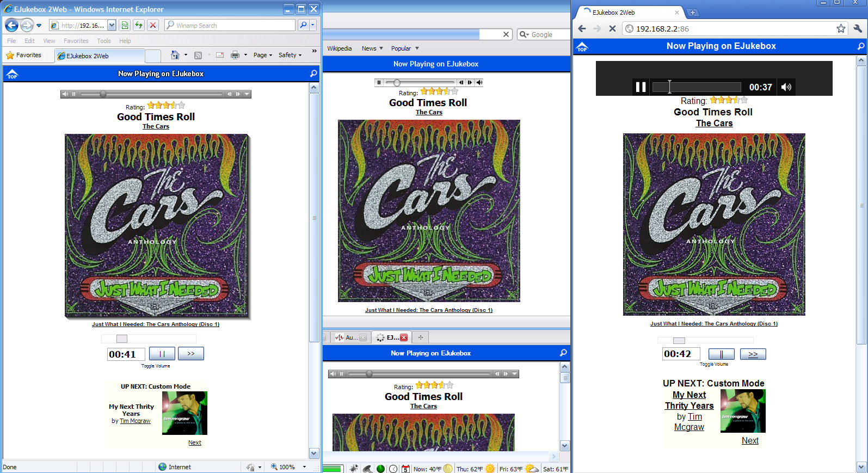Mute the upper middle browser player bar
This screenshot has width=868, height=473.
tap(479, 83)
